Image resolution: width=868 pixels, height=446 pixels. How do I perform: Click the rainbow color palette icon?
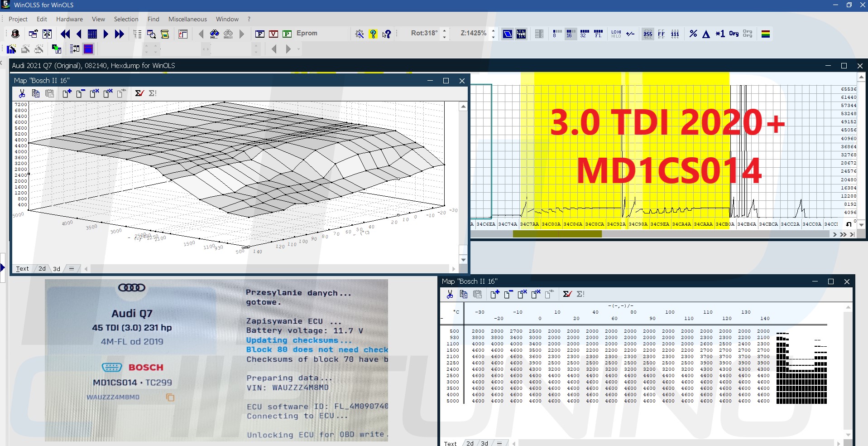pyautogui.click(x=766, y=34)
